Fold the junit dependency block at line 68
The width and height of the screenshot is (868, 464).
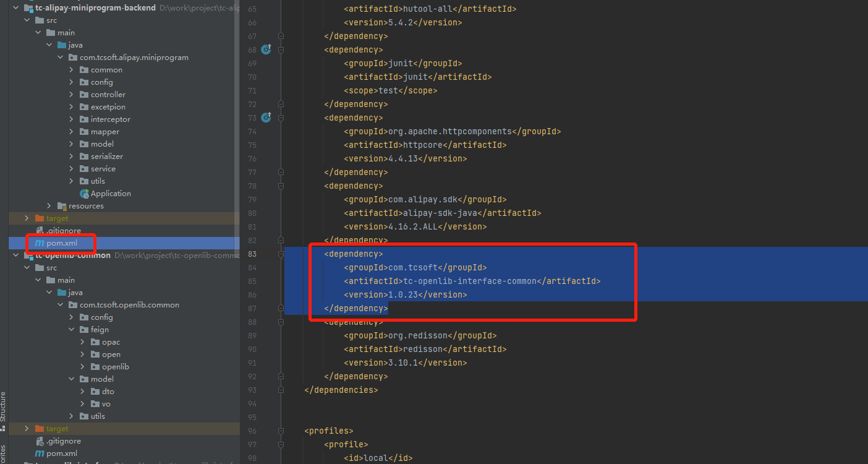coord(281,49)
